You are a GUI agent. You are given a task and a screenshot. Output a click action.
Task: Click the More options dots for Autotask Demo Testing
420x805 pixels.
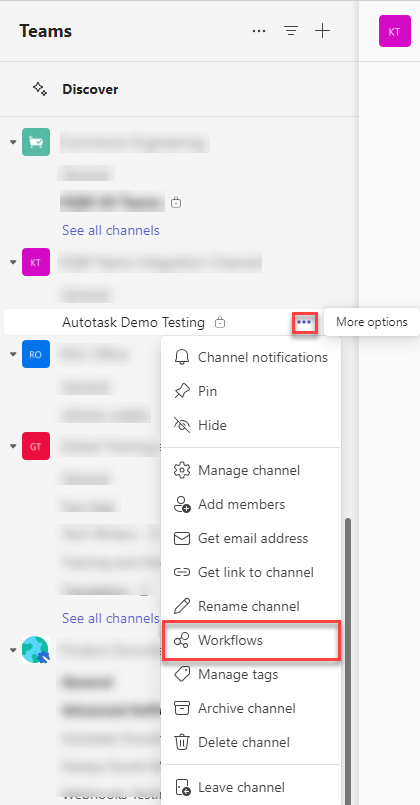(x=304, y=322)
